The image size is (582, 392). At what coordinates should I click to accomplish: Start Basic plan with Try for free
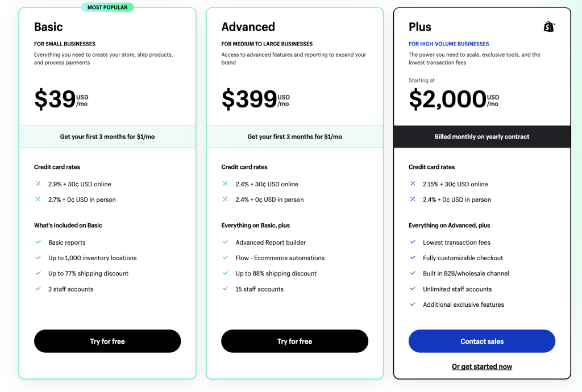point(107,341)
